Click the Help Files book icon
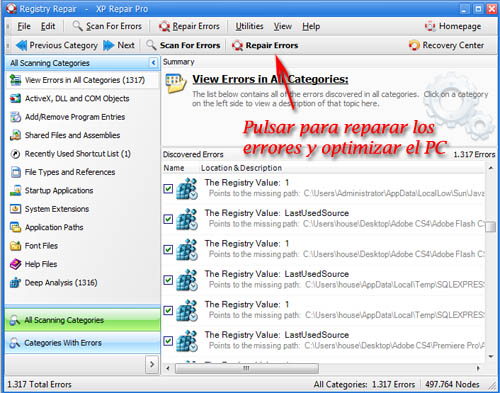Screen dimensions: 500x393 click(x=15, y=264)
